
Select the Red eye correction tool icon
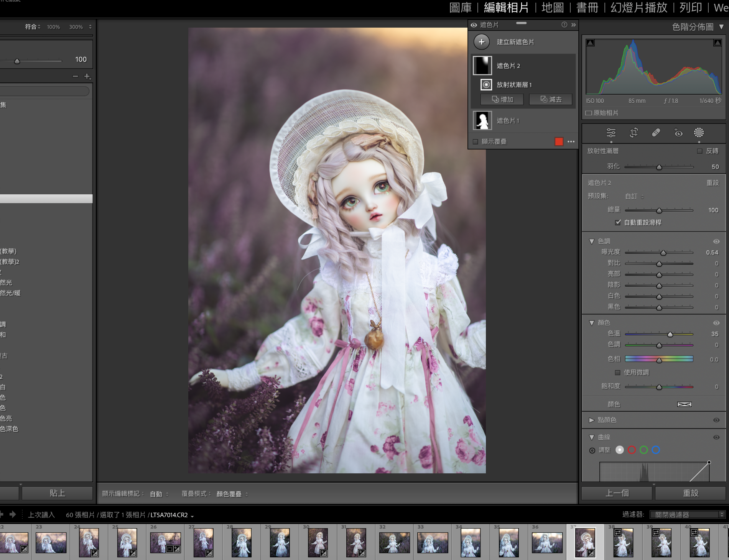pyautogui.click(x=678, y=133)
